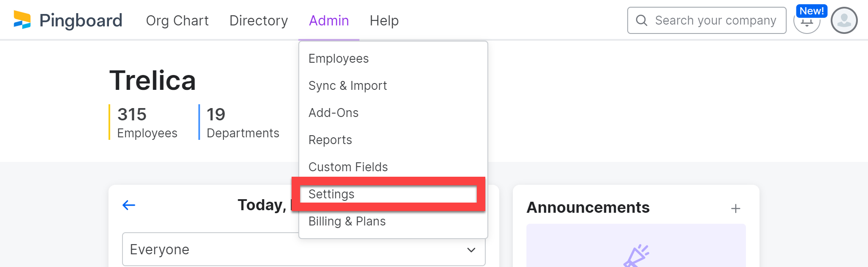Click the search magnifier icon
Viewport: 868px width, 267px height.
(642, 20)
